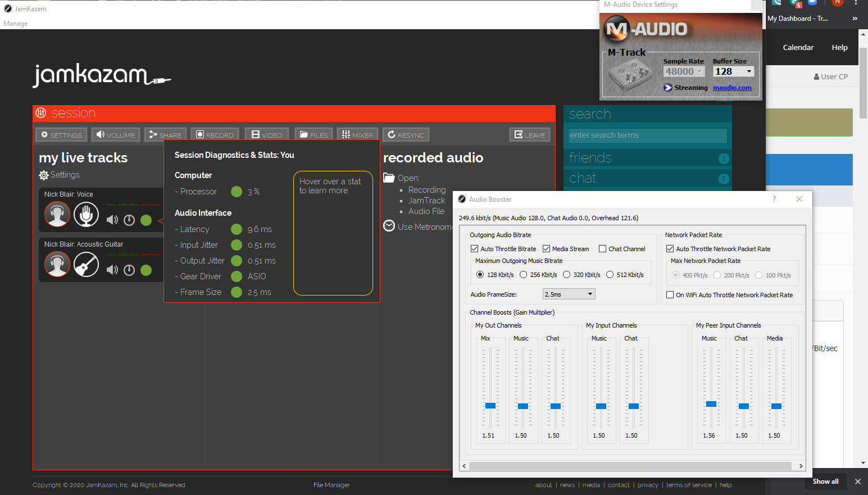Open the Manage menu
This screenshot has width=868, height=495.
(16, 24)
